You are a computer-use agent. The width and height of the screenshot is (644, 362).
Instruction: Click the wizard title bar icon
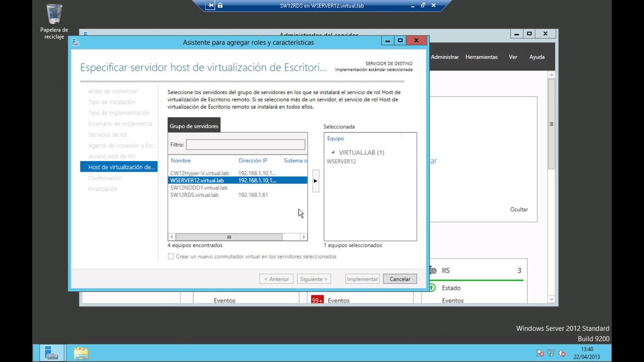coord(75,42)
